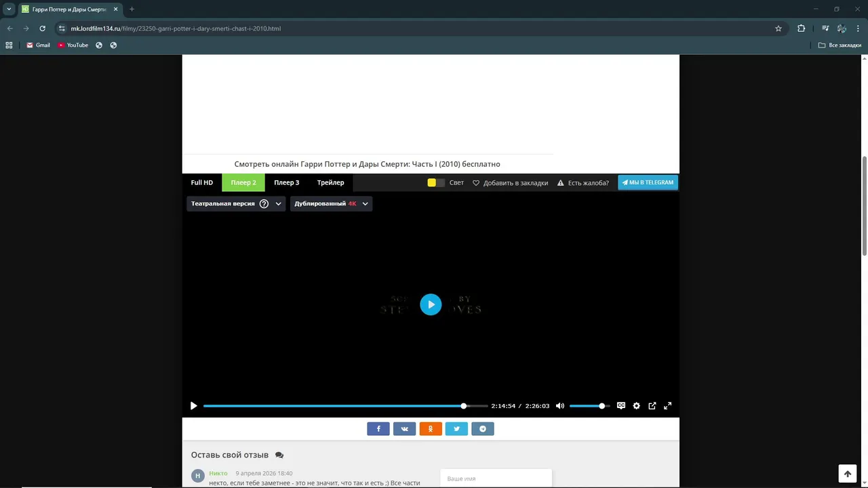
Task: Open the Трейлер tab
Action: pyautogui.click(x=330, y=182)
